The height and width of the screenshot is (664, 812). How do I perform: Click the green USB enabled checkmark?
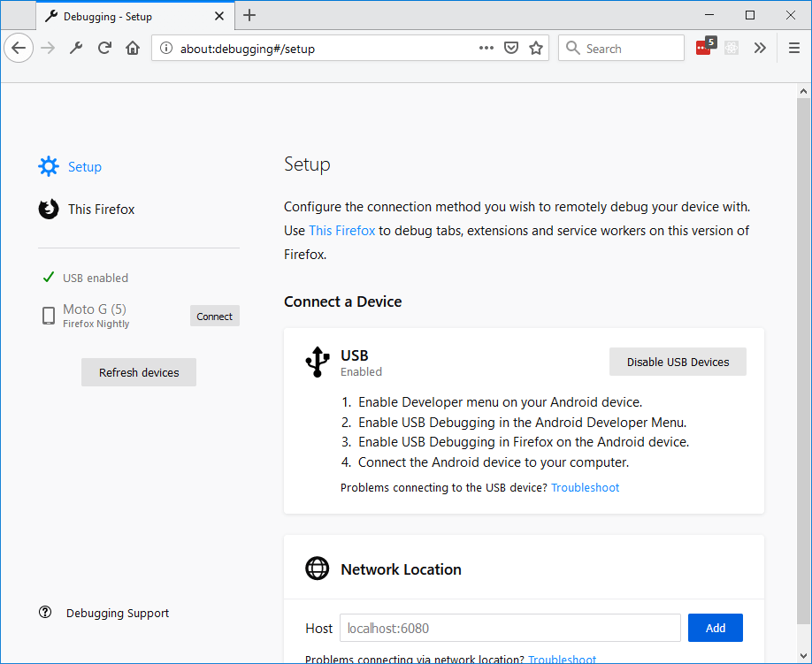pyautogui.click(x=49, y=277)
